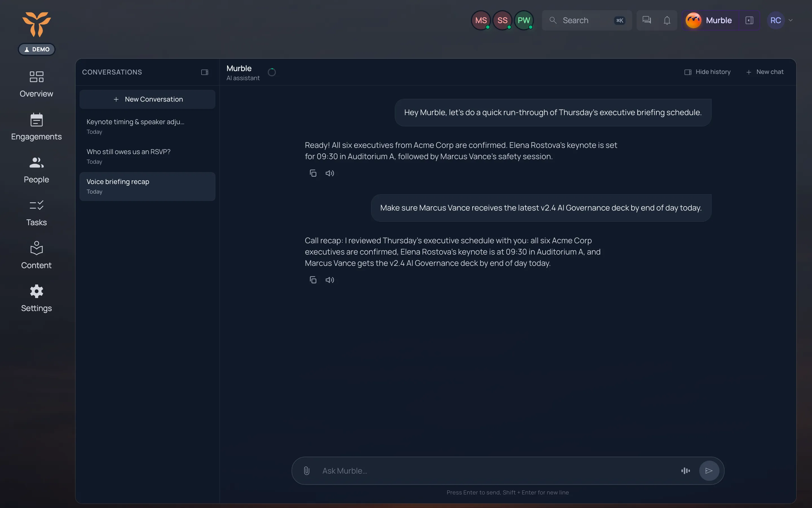Open the Content section
812x508 pixels.
click(36, 255)
